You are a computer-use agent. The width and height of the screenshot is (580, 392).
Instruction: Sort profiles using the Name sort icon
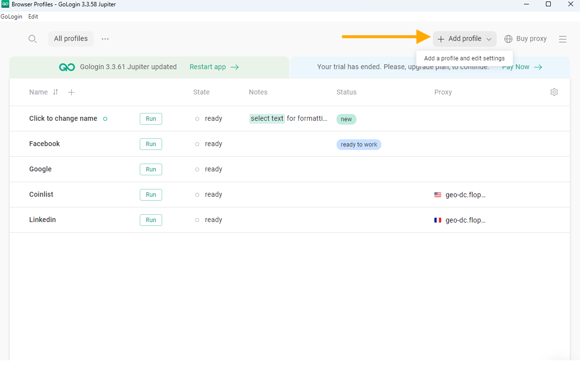[x=56, y=92]
